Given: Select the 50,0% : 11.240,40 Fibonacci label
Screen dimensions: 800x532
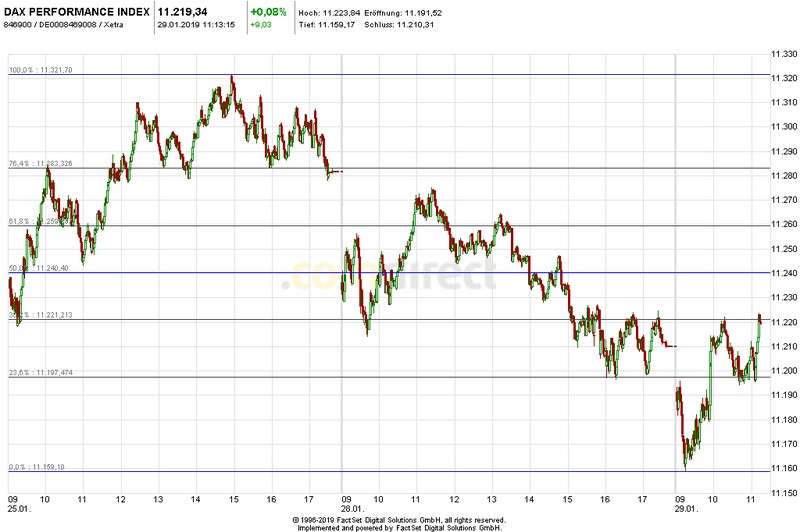Looking at the screenshot, I should coord(39,268).
